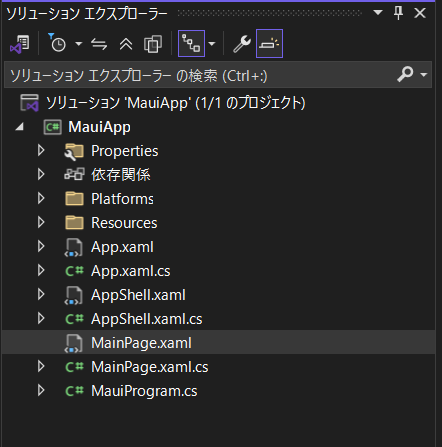Screen dimensions: 442x447
Task: Select the 依存関係 item
Action: click(x=121, y=175)
